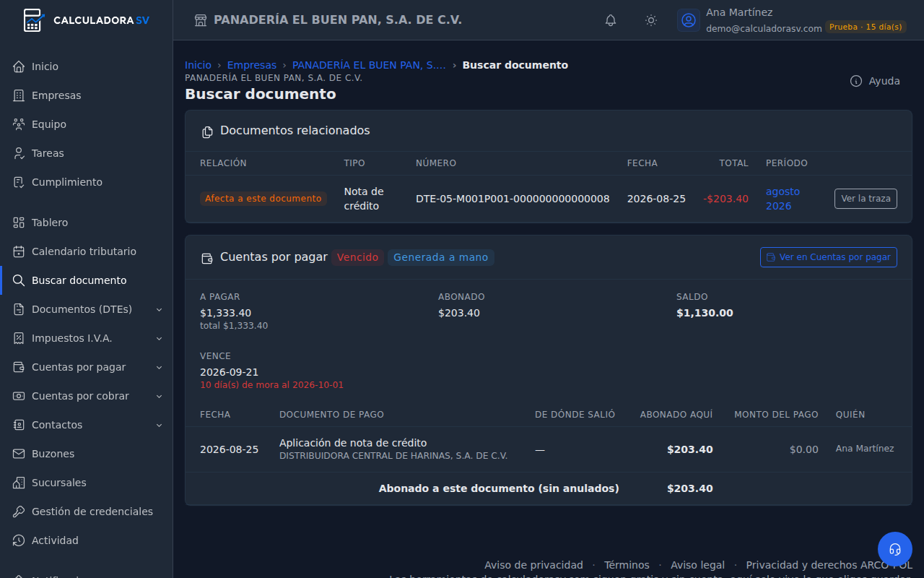Follow the Empresas breadcrumb link

click(252, 65)
